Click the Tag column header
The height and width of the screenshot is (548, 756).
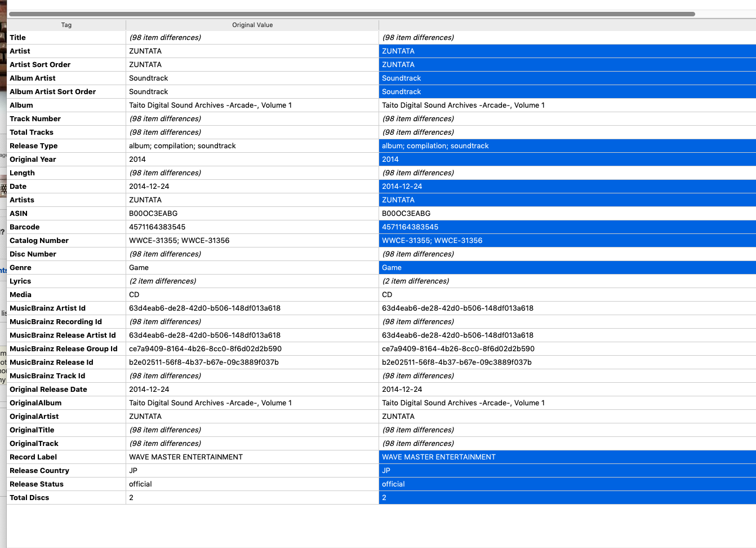(66, 25)
